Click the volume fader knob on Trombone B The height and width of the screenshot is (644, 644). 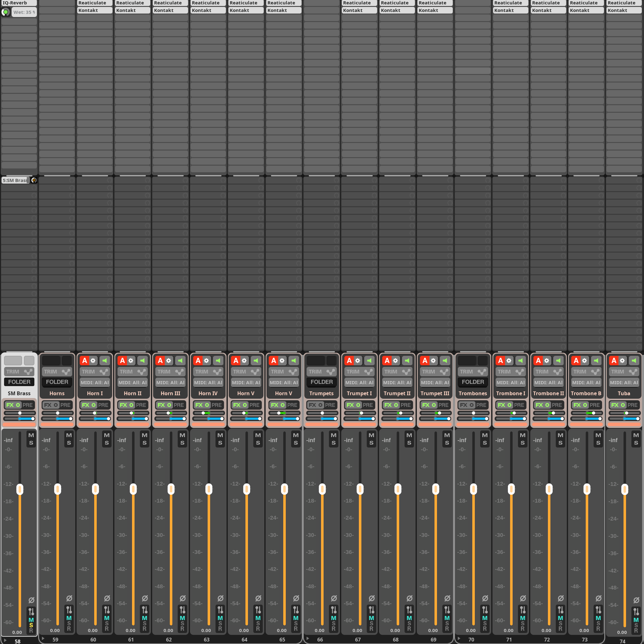point(587,489)
